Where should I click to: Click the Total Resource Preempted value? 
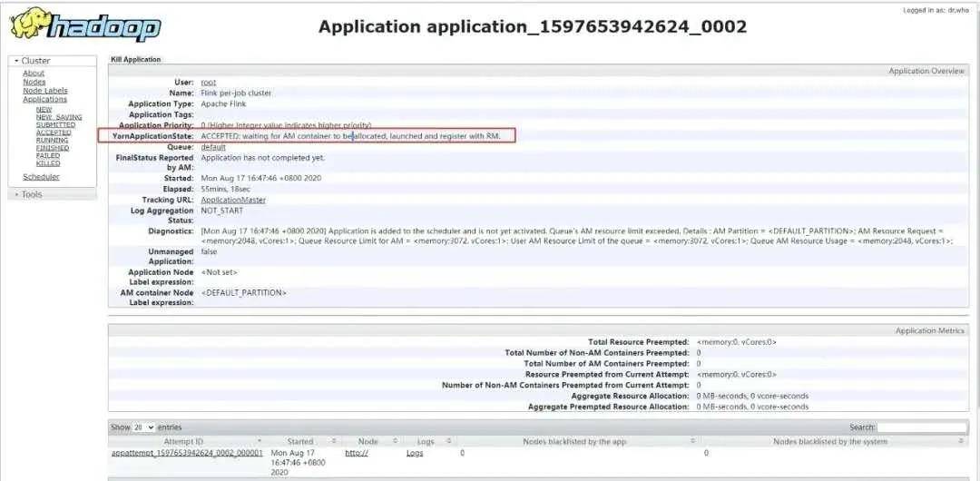pyautogui.click(x=736, y=342)
